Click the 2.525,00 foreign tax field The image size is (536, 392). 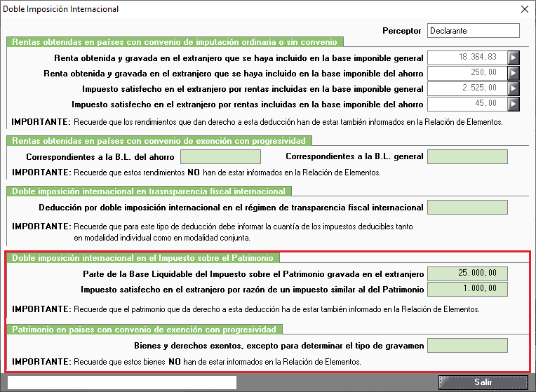coord(467,88)
